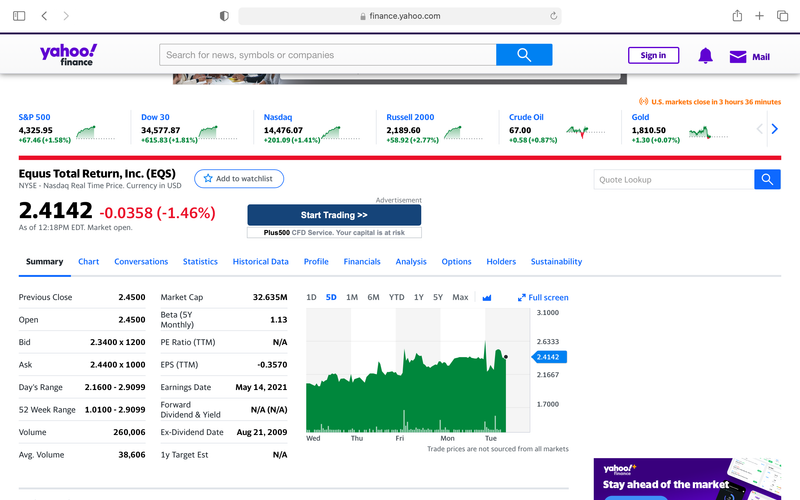This screenshot has width=800, height=500.
Task: Go forward with the browser forward arrow
Action: tap(66, 16)
